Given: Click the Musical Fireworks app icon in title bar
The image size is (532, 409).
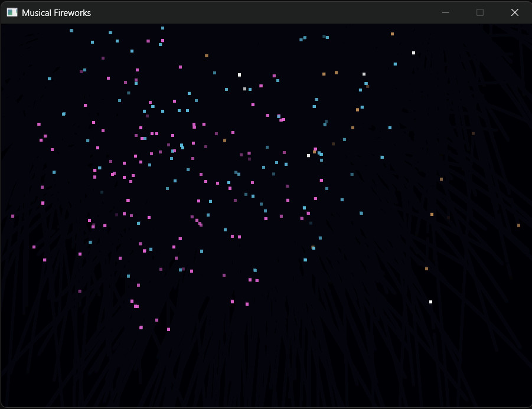Looking at the screenshot, I should [x=12, y=12].
